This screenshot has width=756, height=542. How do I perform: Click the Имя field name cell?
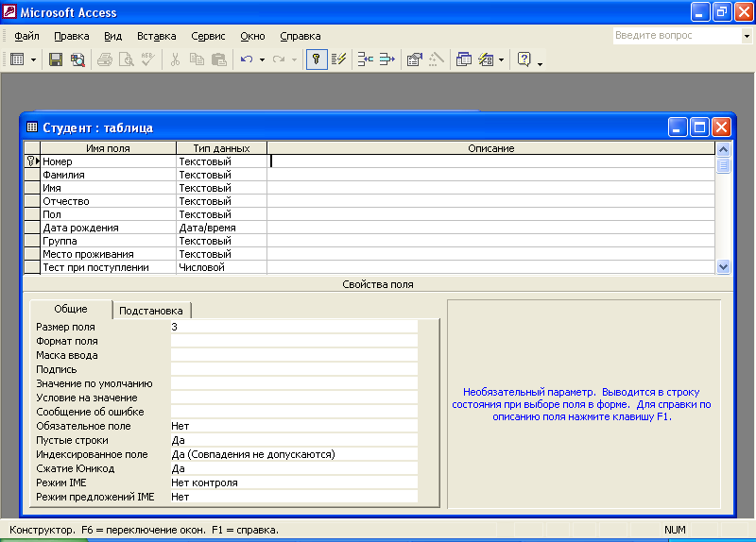click(108, 188)
